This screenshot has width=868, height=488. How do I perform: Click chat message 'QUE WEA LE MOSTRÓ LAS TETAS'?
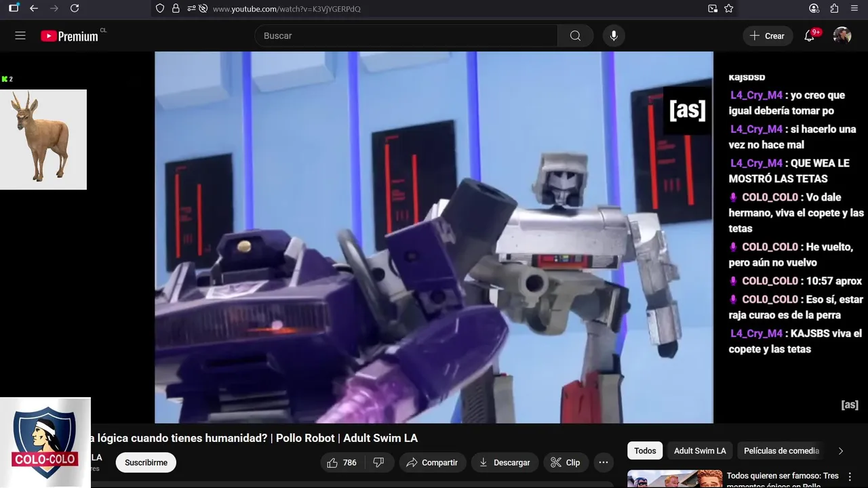[x=790, y=171]
